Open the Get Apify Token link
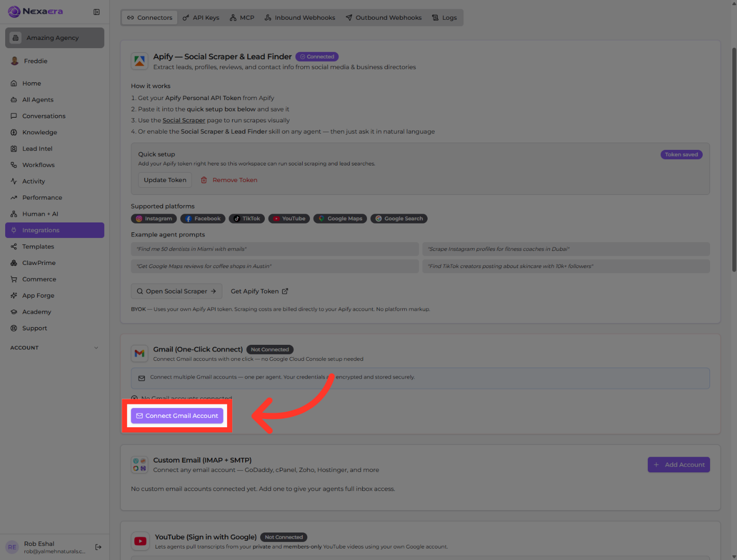The image size is (737, 560). (x=259, y=291)
